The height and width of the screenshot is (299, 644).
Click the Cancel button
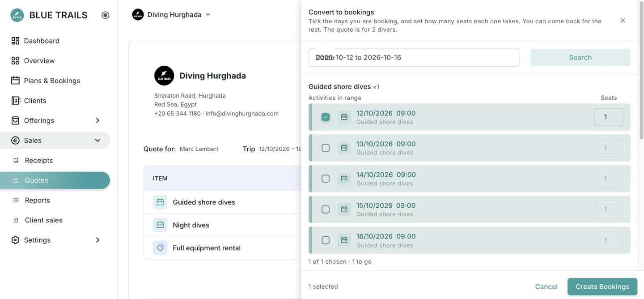coord(547,287)
